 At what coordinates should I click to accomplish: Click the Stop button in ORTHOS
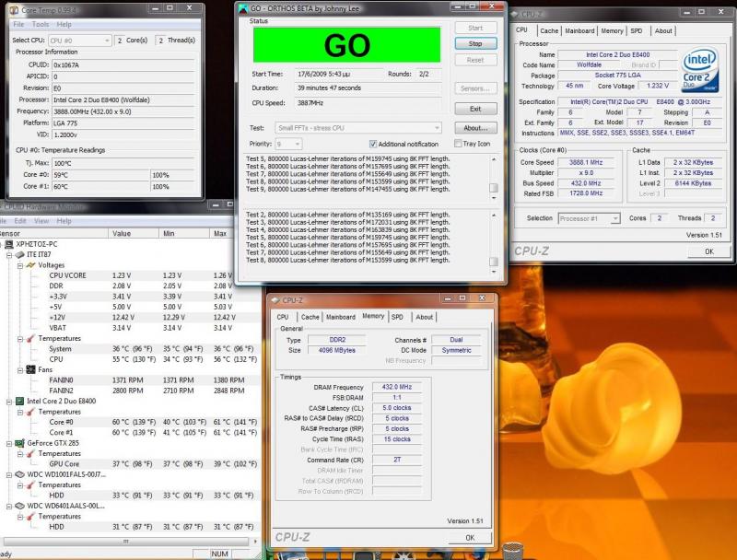(x=475, y=43)
